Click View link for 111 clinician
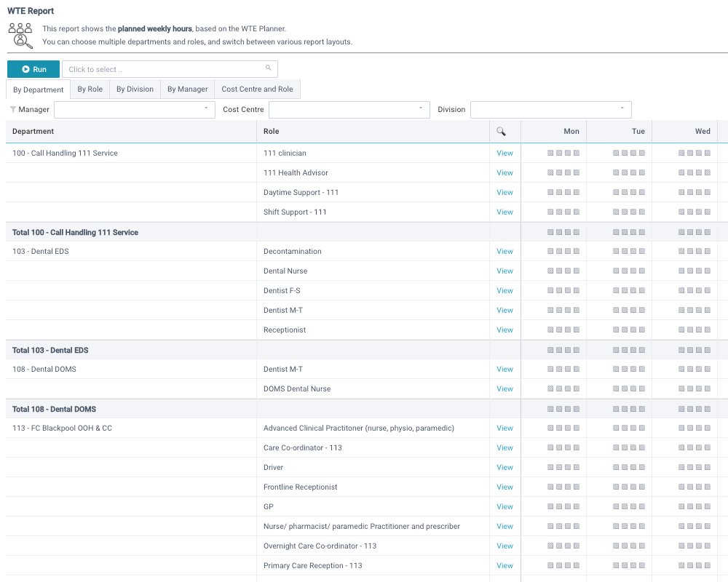The image size is (728, 582). point(505,154)
